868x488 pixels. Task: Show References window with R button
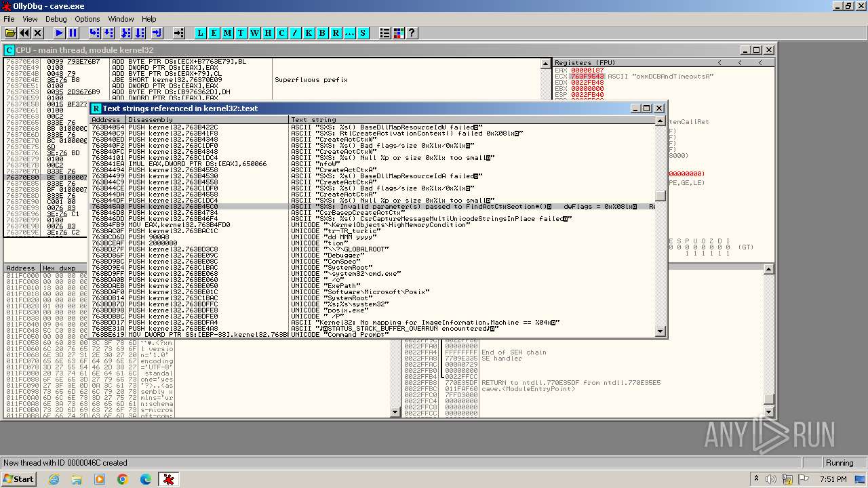tap(336, 33)
